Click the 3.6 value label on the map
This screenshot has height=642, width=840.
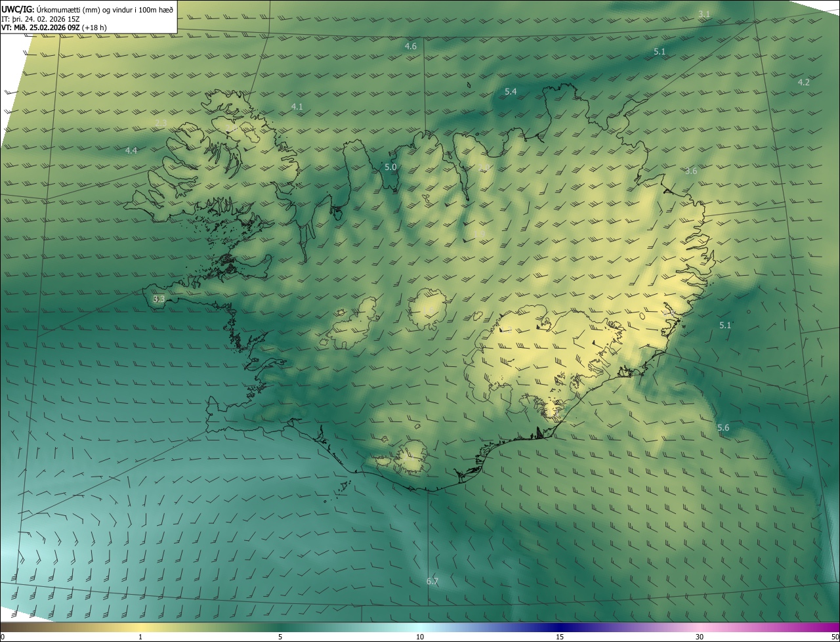click(691, 171)
